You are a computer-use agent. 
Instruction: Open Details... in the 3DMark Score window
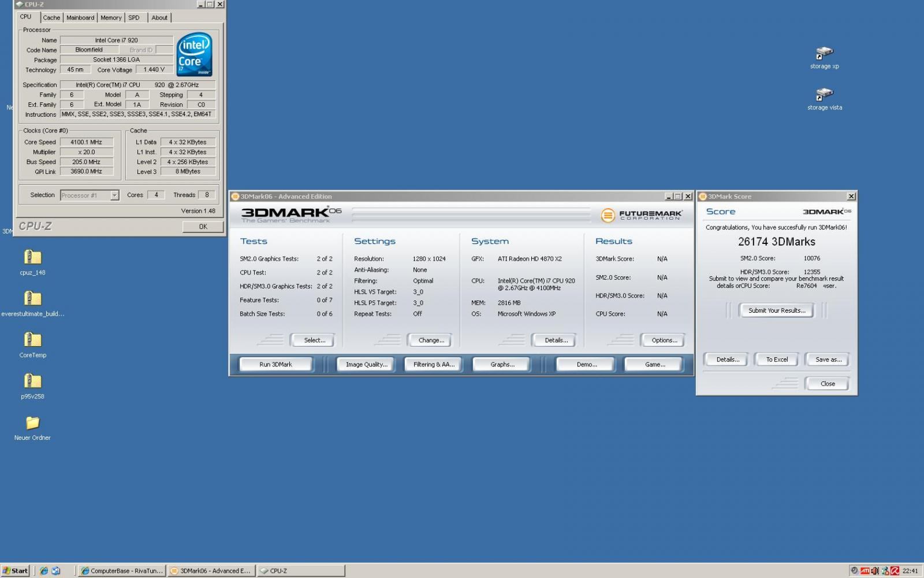click(728, 360)
